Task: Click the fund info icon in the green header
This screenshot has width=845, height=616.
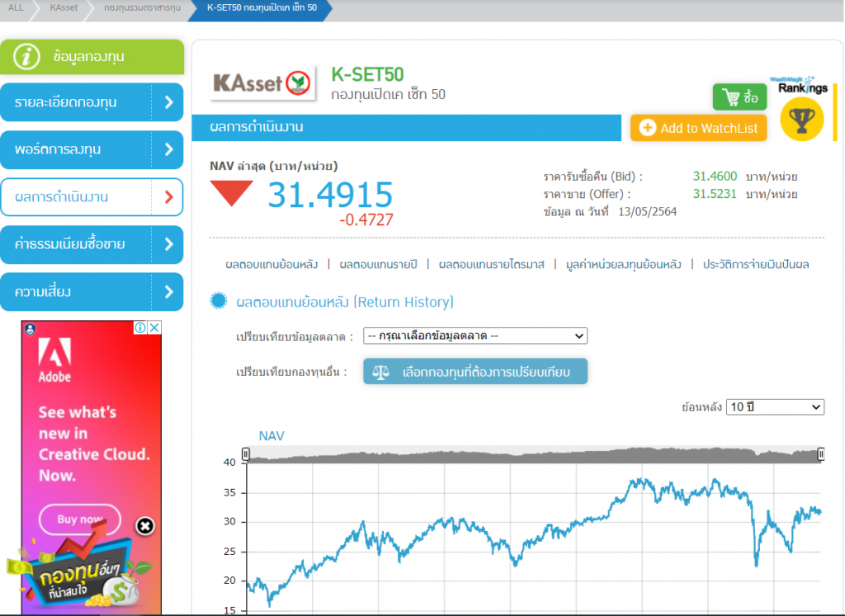Action: [26, 56]
